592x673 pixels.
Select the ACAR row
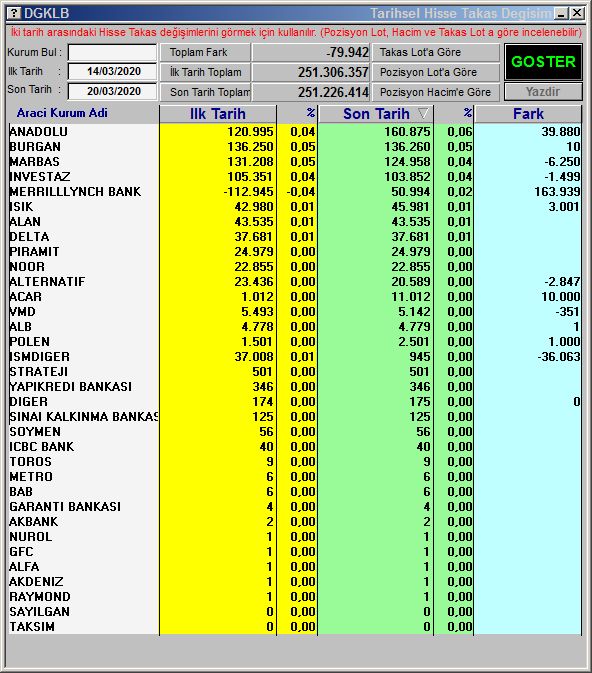(295, 297)
